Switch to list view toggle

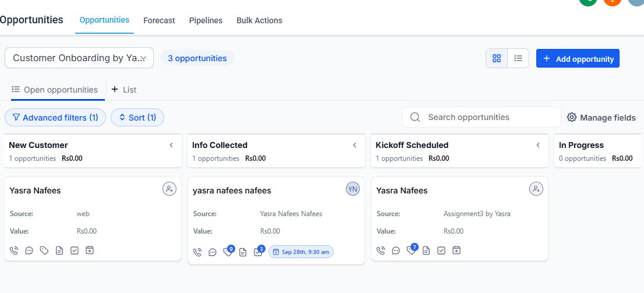(518, 58)
